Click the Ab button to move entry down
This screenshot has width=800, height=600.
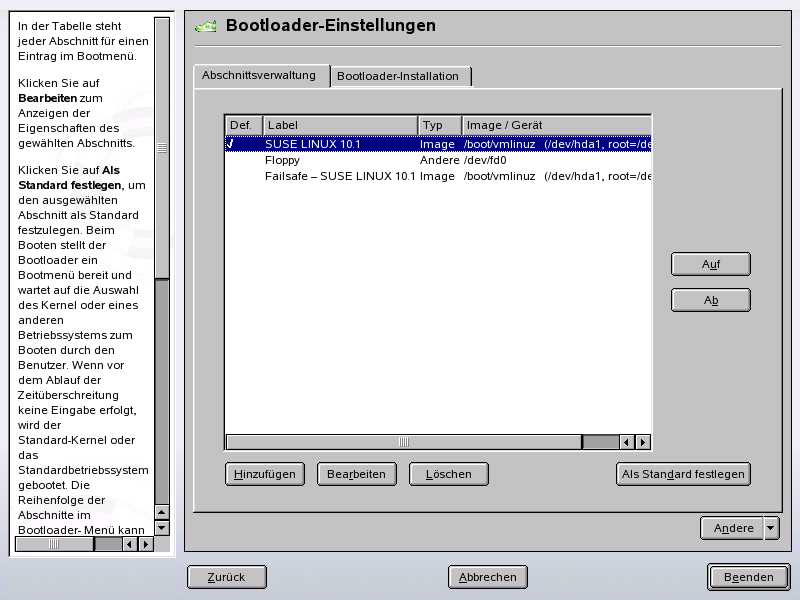[x=710, y=299]
